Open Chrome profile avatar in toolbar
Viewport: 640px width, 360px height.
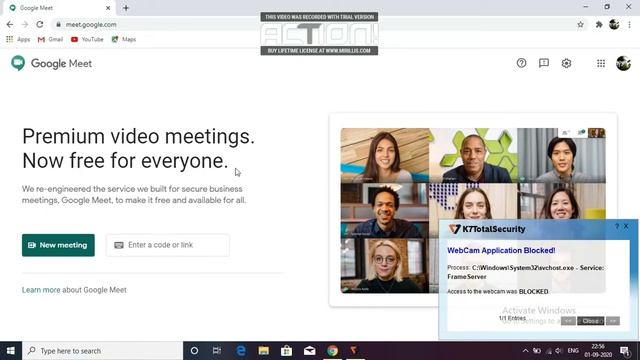614,24
